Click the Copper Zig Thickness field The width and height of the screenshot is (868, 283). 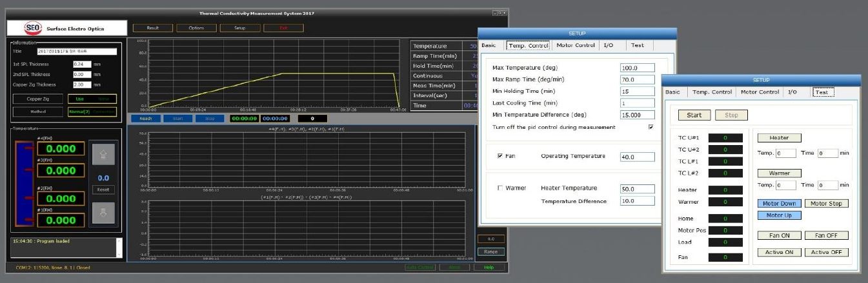(x=83, y=84)
